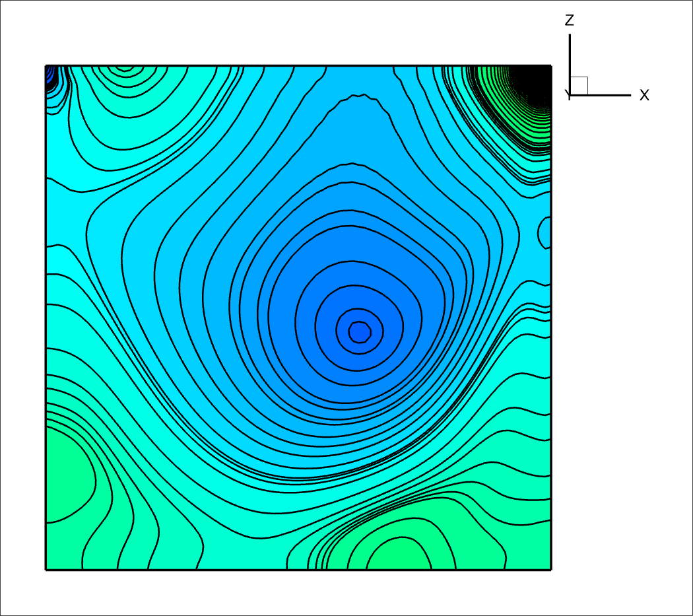
Task: Click the small square at axis origin
Action: (579, 86)
